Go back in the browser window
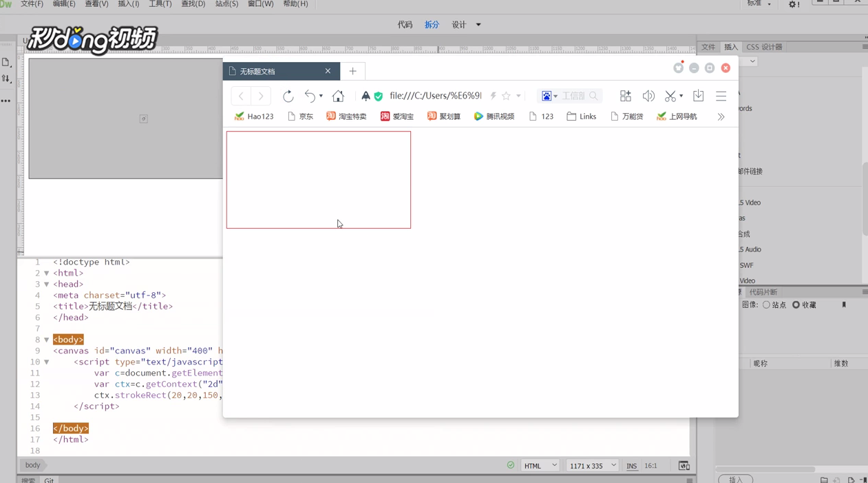This screenshot has width=868, height=483. (x=241, y=96)
